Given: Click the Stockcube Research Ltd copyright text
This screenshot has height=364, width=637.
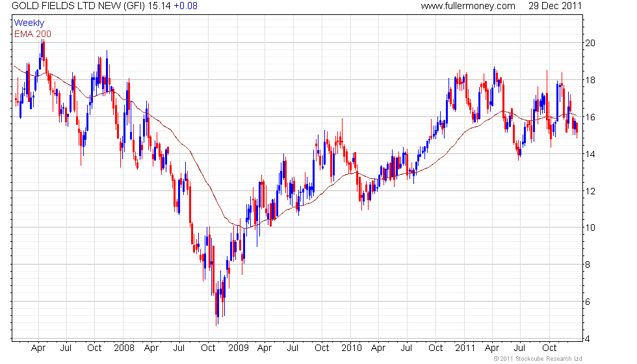Looking at the screenshot, I should click(x=538, y=359).
